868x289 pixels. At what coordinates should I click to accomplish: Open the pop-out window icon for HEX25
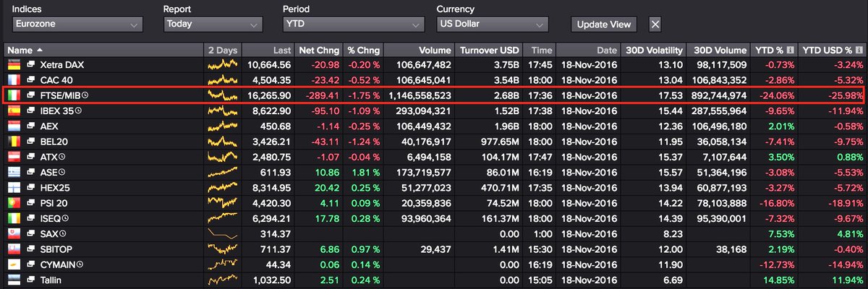click(31, 186)
